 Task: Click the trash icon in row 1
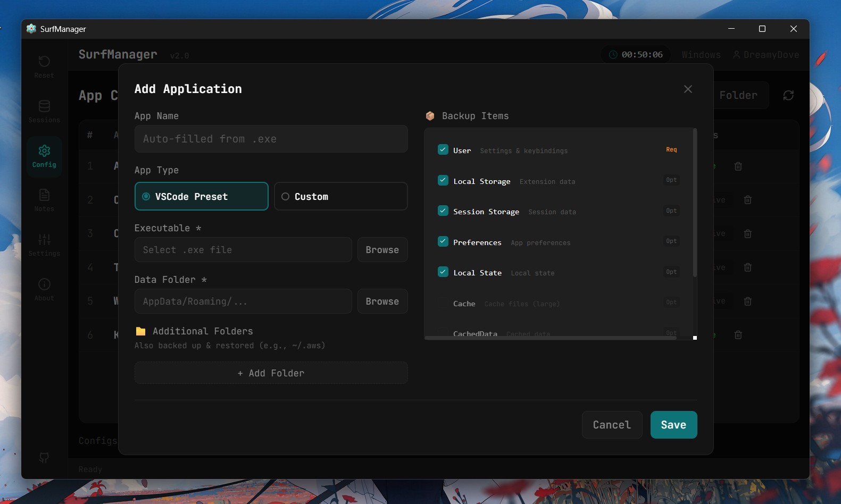[x=738, y=166]
